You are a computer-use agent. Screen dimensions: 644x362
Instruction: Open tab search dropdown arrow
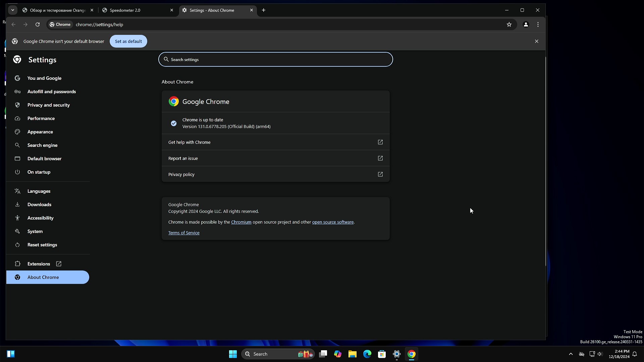pos(13,10)
